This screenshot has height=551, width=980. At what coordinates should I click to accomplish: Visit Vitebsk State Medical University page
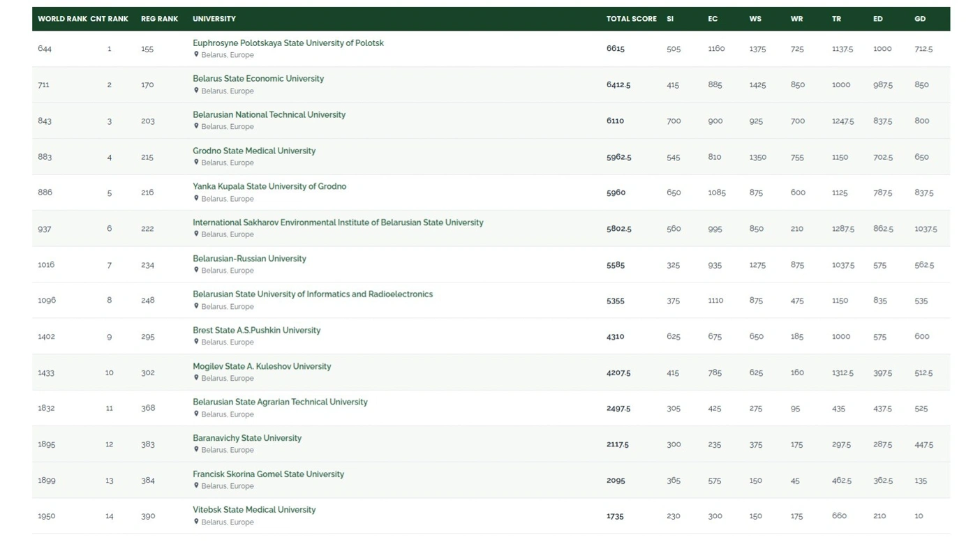pyautogui.click(x=254, y=510)
